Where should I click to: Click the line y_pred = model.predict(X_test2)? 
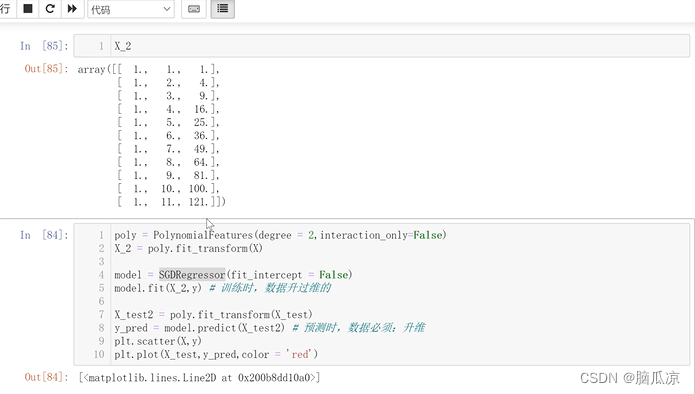tap(199, 328)
